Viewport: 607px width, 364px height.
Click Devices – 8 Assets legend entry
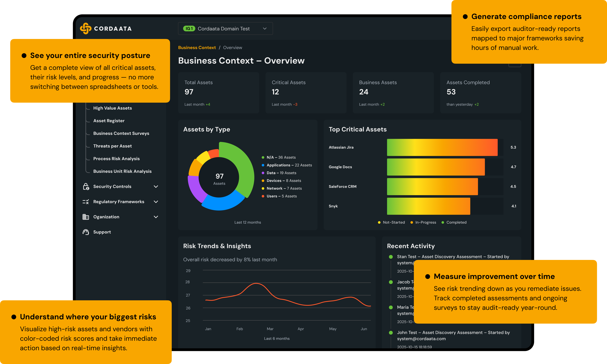[281, 181]
